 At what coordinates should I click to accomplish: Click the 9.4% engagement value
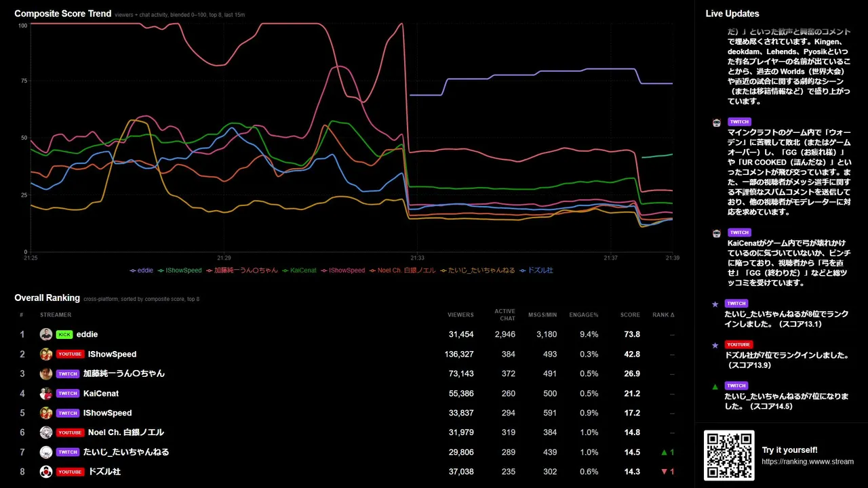pos(589,335)
